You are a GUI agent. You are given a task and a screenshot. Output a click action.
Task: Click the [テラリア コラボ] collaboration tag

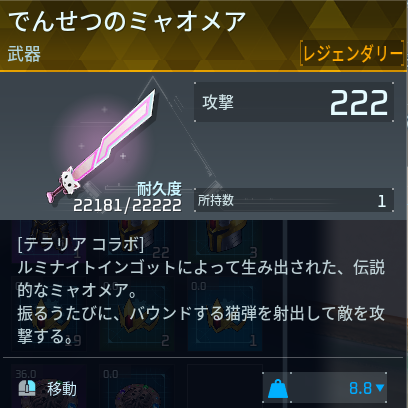pyautogui.click(x=81, y=245)
